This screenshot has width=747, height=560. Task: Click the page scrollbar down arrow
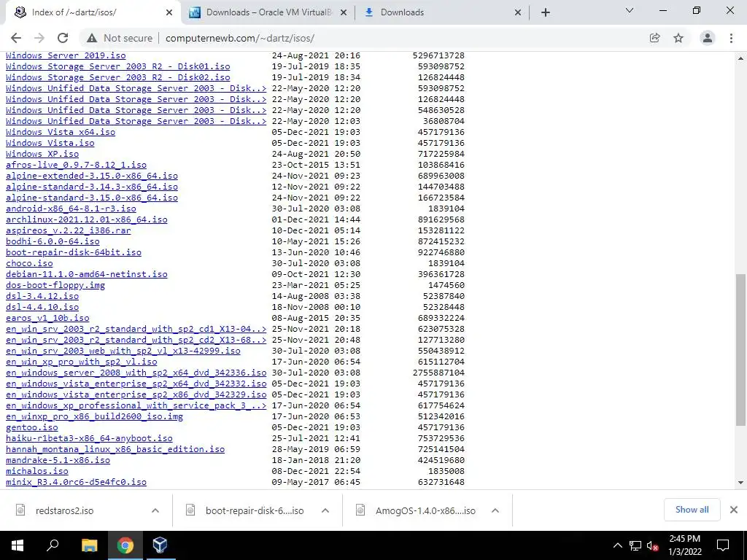coord(741,483)
